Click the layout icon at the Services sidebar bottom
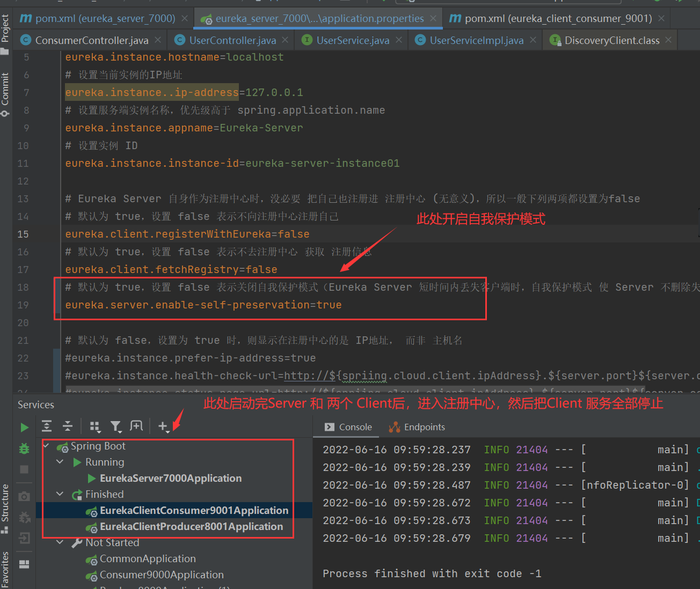Viewport: 700px width, 589px height. [x=24, y=564]
